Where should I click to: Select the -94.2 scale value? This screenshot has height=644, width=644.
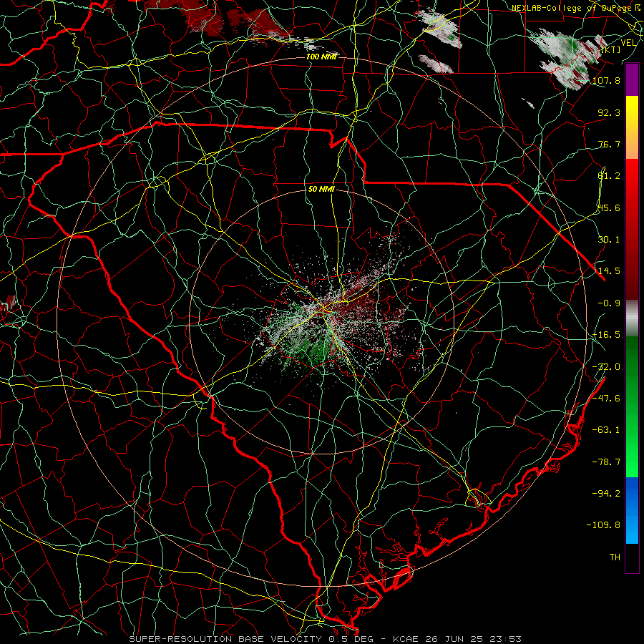606,493
